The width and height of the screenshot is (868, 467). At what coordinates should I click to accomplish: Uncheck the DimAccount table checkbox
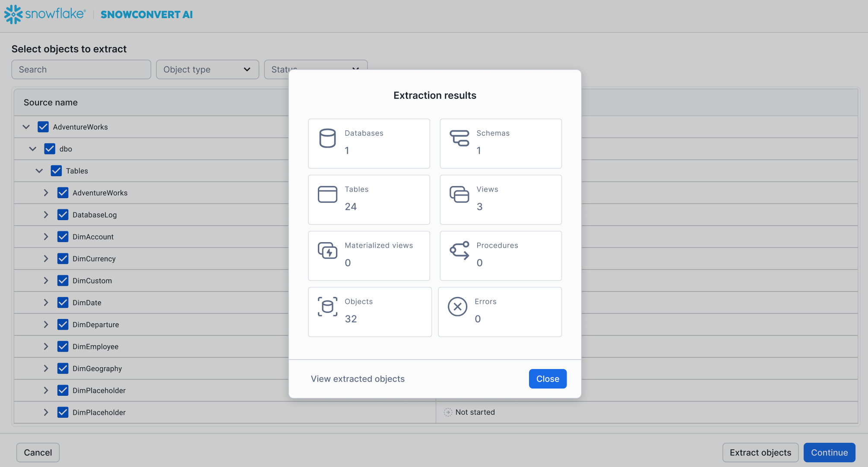tap(63, 237)
